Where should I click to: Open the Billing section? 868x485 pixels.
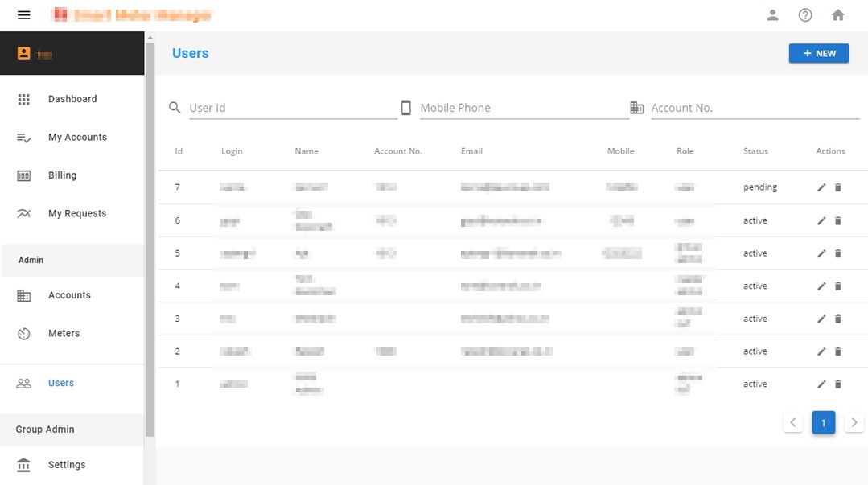click(62, 175)
